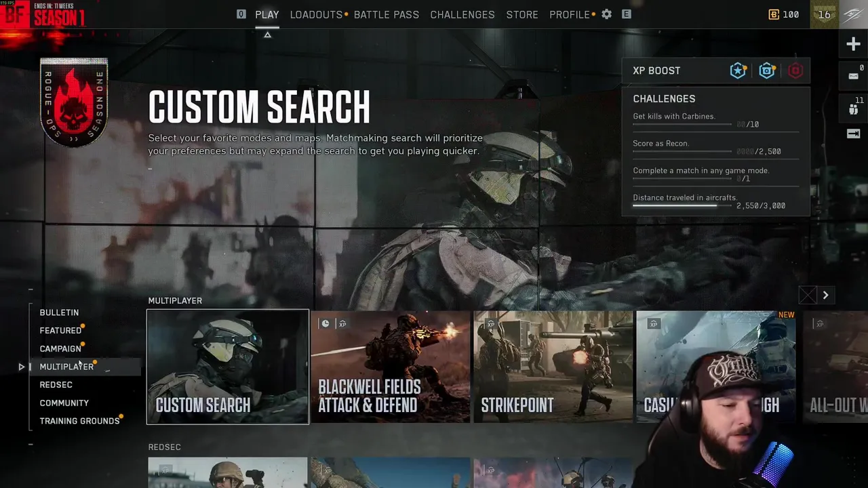
Task: Select COMMUNITY in side menu
Action: 64,403
